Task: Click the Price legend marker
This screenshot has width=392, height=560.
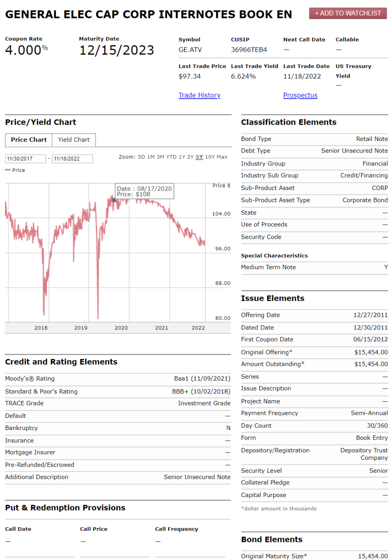Action: [x=8, y=170]
